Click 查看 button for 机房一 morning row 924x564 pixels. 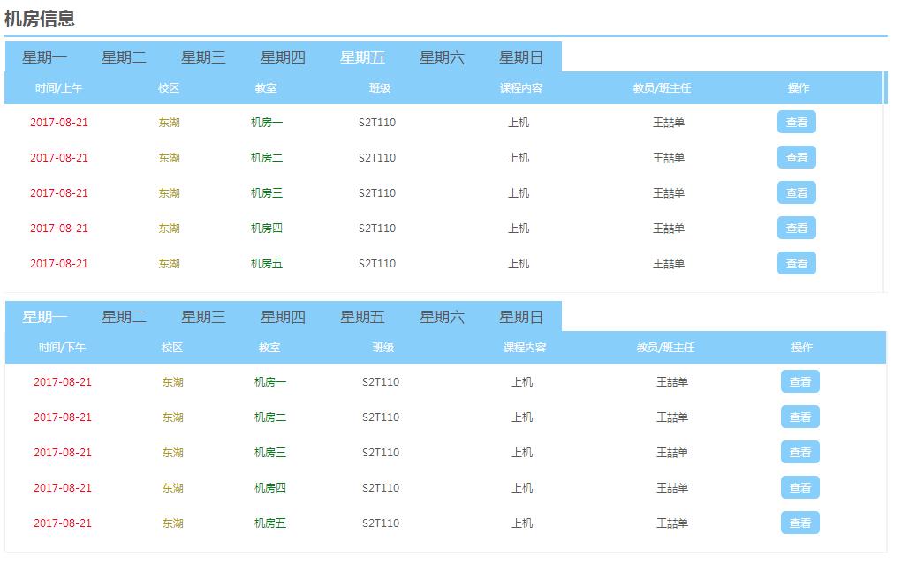[797, 122]
